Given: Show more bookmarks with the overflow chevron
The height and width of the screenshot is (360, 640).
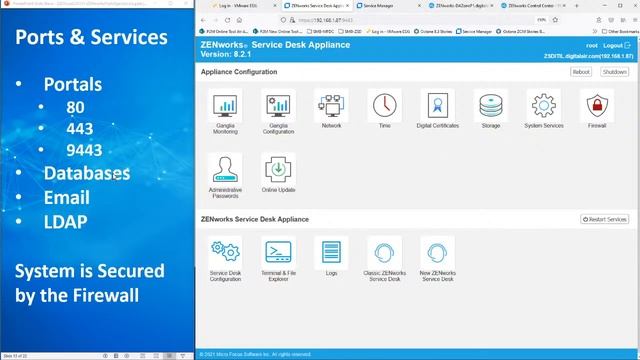Looking at the screenshot, I should pos(595,31).
